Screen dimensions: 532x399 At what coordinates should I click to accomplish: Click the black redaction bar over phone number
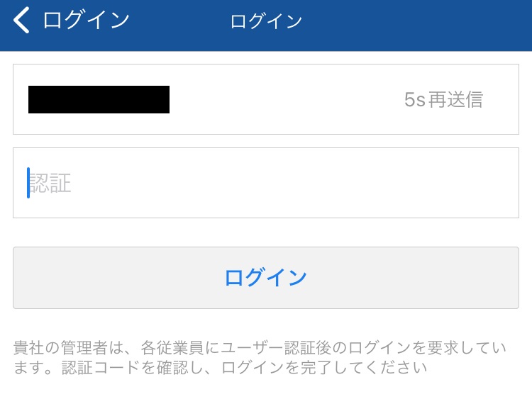pyautogui.click(x=99, y=99)
